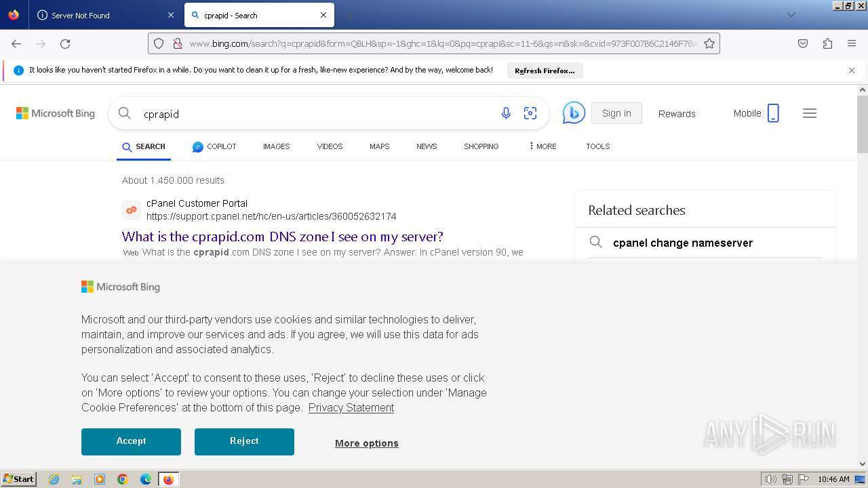Launch Microsoft Edge from the taskbar
The height and width of the screenshot is (488, 868).
pos(146,479)
